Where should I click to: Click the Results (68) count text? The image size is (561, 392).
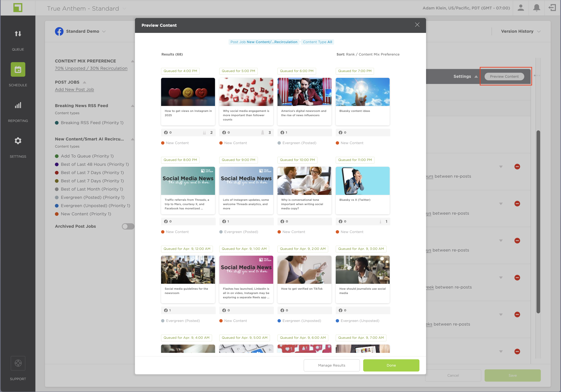pos(172,54)
